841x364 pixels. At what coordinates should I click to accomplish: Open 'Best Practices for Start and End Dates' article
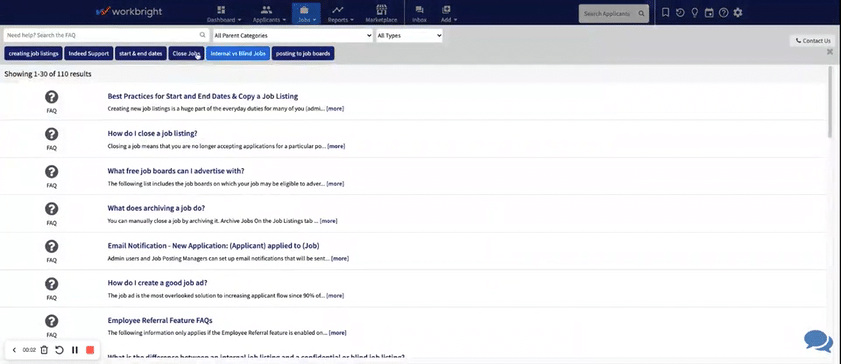pyautogui.click(x=203, y=96)
